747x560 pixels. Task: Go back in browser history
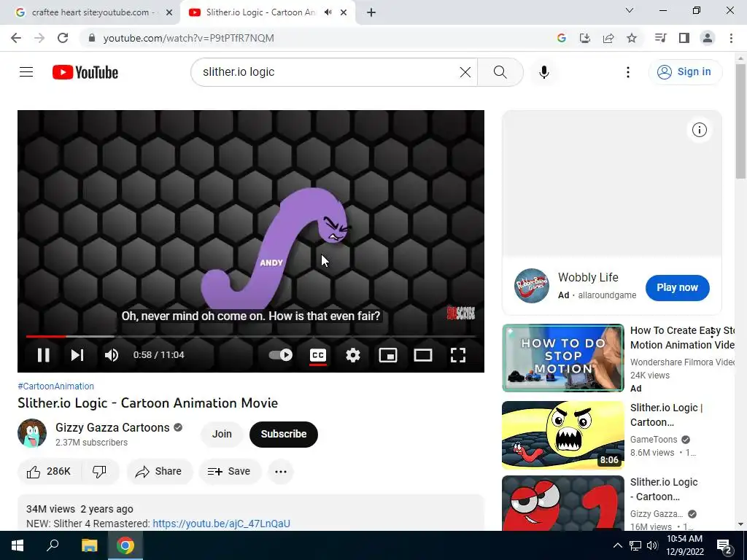16,38
